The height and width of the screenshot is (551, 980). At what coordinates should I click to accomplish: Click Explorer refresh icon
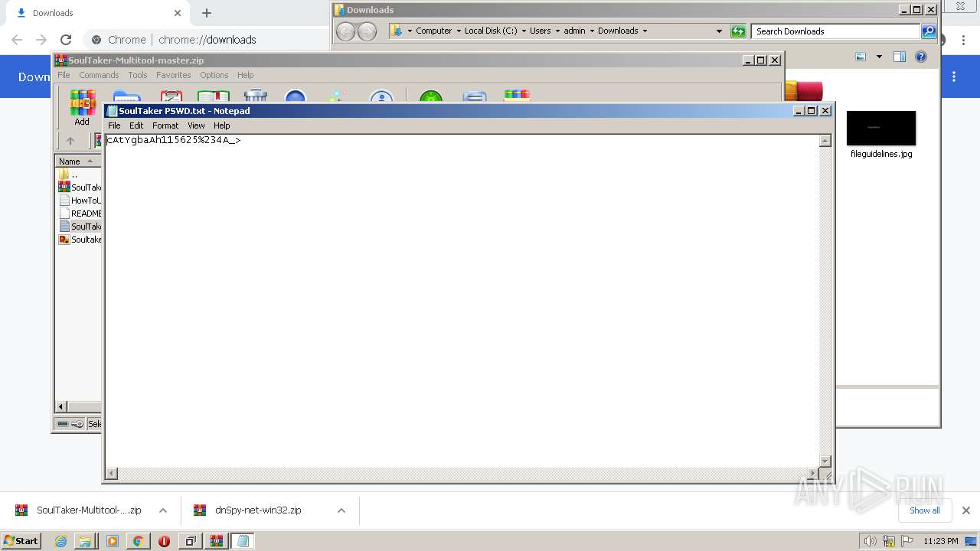(x=738, y=31)
